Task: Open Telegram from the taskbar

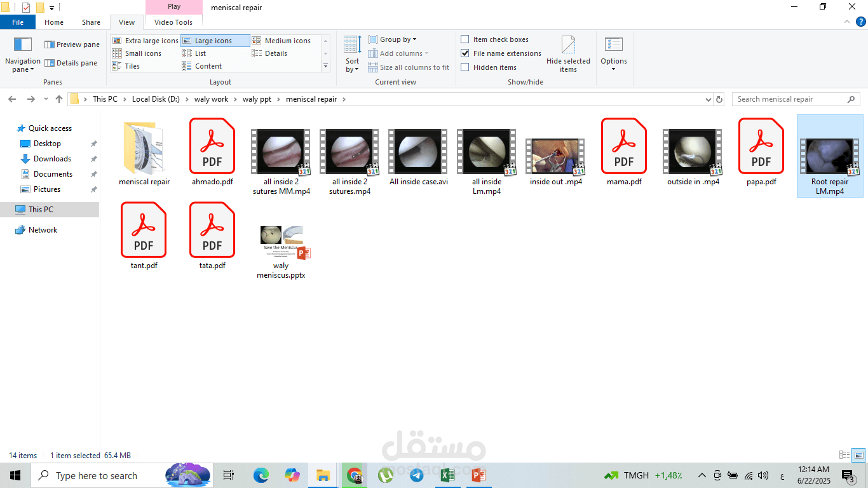Action: 417,475
